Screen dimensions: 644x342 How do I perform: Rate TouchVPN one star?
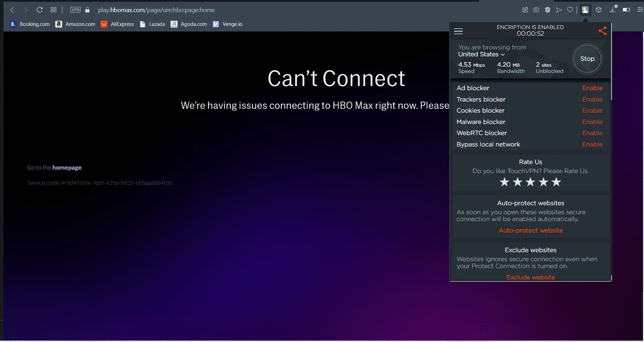(504, 182)
